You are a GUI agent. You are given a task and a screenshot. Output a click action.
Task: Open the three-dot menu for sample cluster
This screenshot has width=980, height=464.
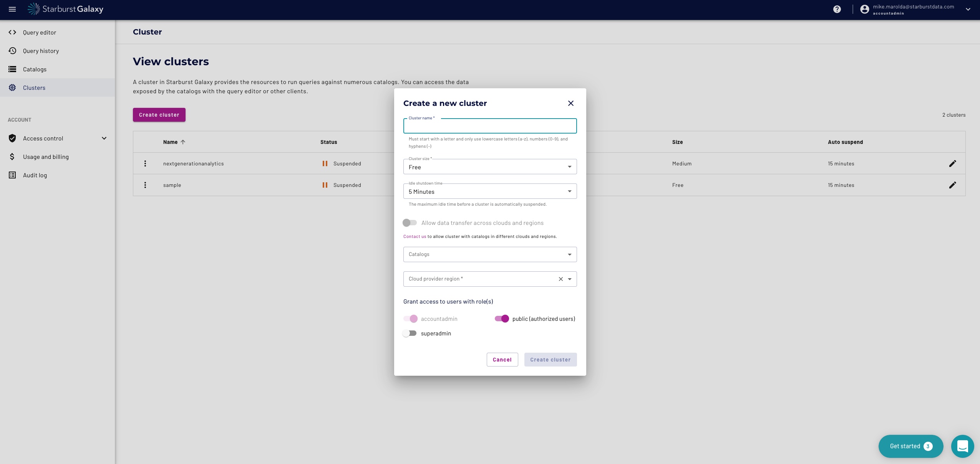point(145,185)
